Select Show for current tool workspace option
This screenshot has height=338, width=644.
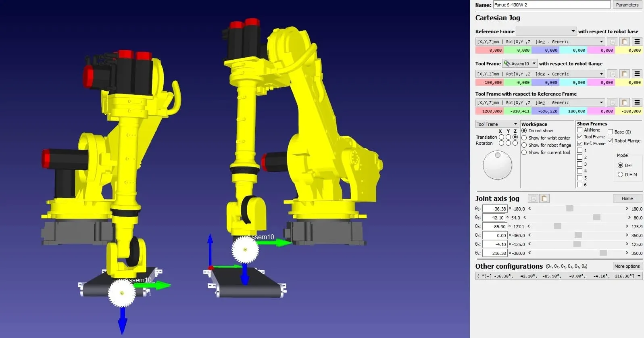[524, 152]
